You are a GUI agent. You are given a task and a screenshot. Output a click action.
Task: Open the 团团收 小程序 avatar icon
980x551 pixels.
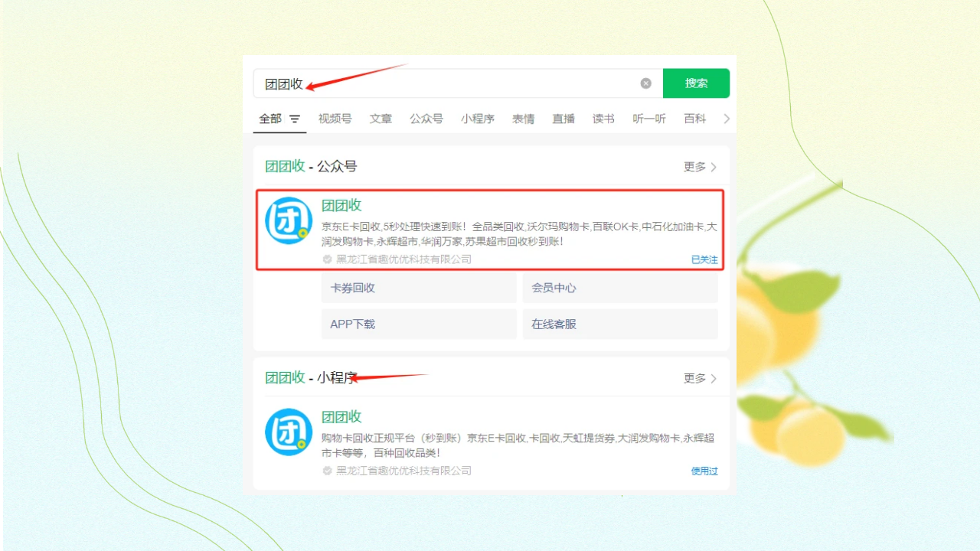tap(289, 432)
